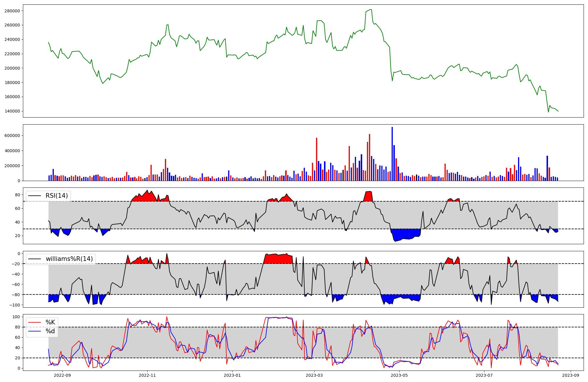
Task: Click the -100 label on williams%R axis
Action: (14, 305)
